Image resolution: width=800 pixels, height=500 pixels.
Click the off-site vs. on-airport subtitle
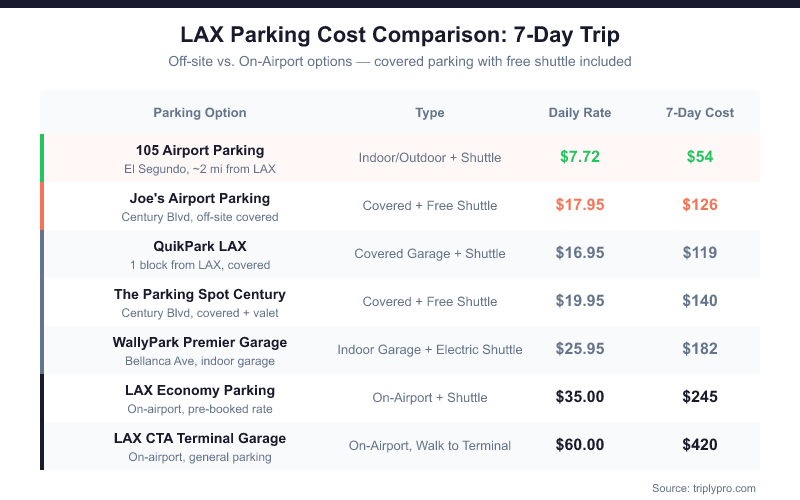point(400,62)
